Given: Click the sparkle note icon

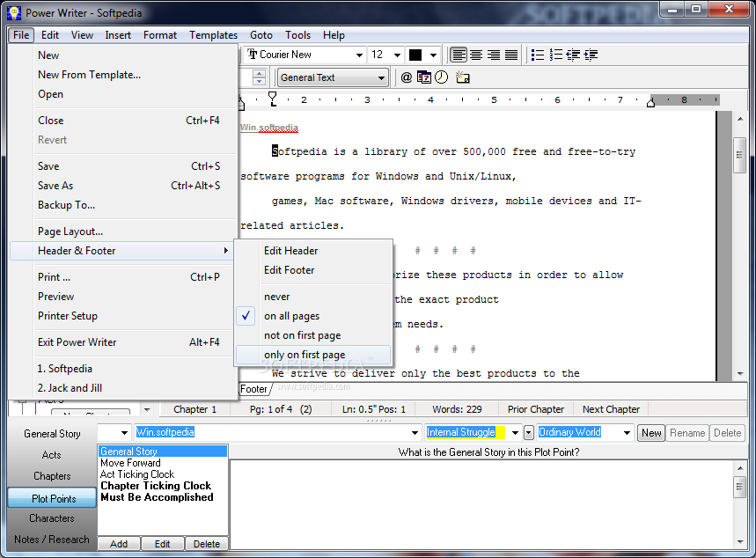Looking at the screenshot, I should click(x=462, y=77).
